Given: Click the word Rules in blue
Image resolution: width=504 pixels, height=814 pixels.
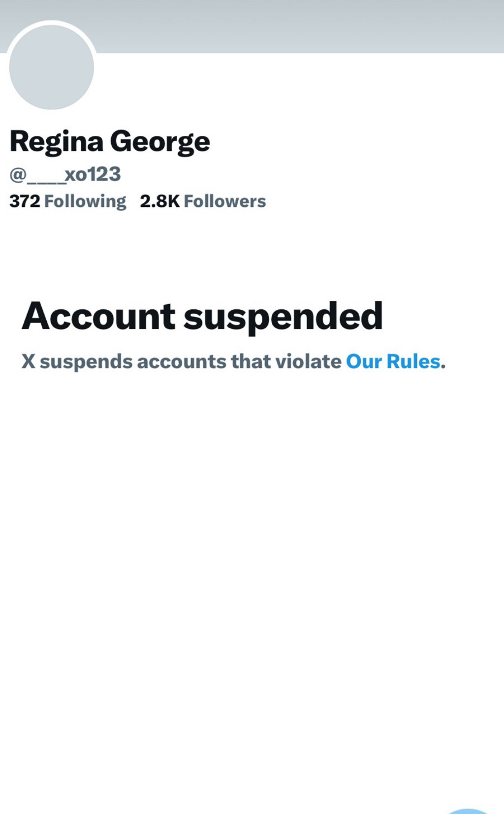Looking at the screenshot, I should (413, 361).
